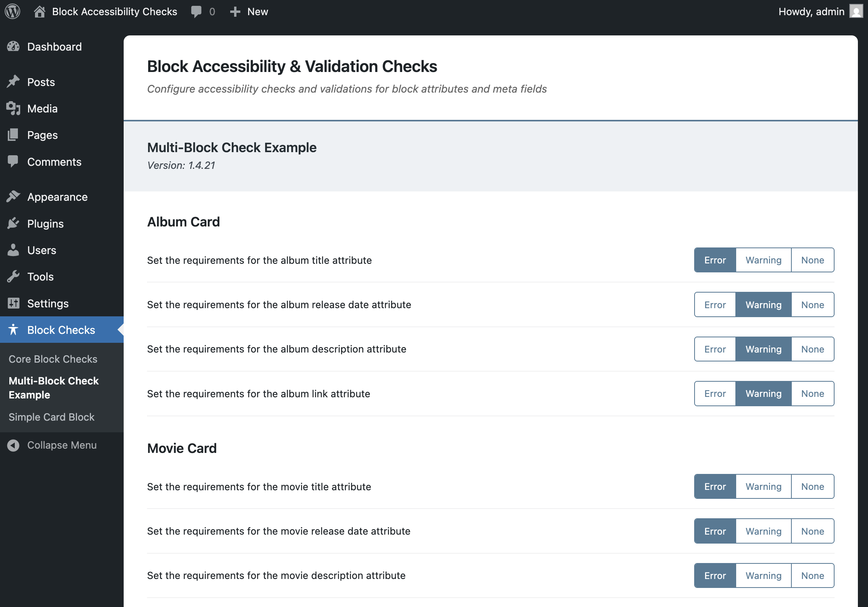Set album title requirement to Warning

click(763, 260)
